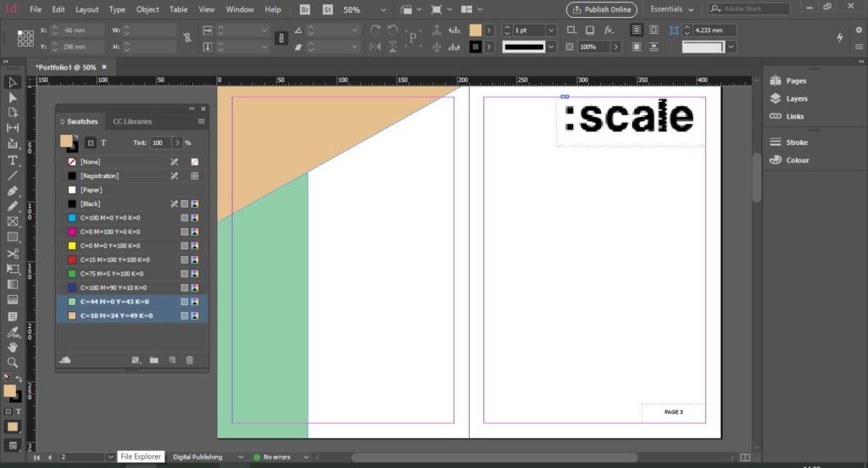Select the Free Transform tool
Screen dimensions: 868x468
12,269
